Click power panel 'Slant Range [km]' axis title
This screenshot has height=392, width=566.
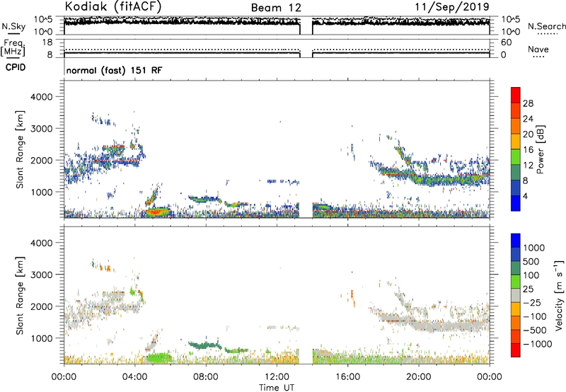[x=20, y=149]
